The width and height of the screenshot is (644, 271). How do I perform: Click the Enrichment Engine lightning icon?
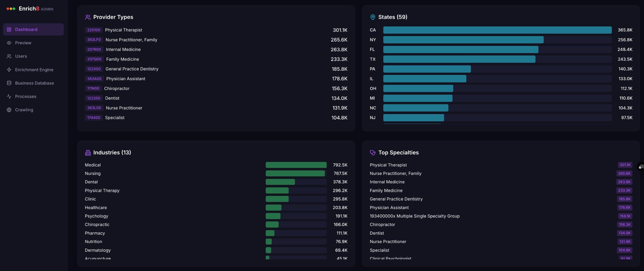pos(9,70)
